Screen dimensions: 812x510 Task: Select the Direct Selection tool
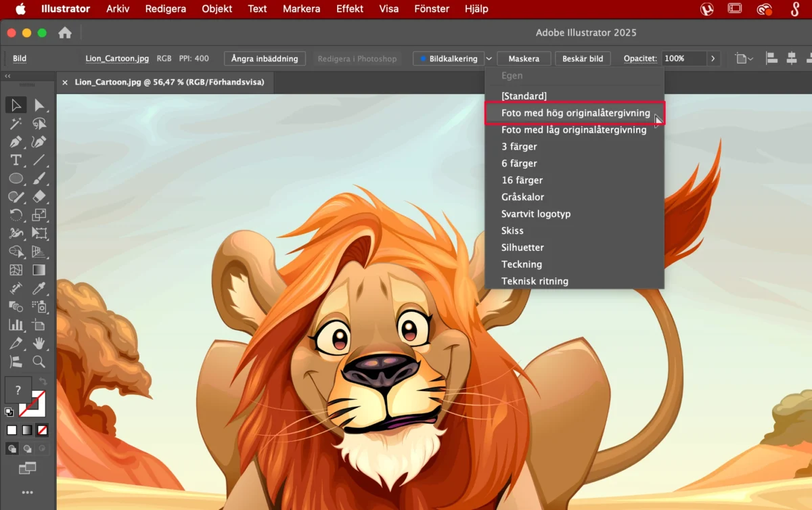tap(39, 105)
